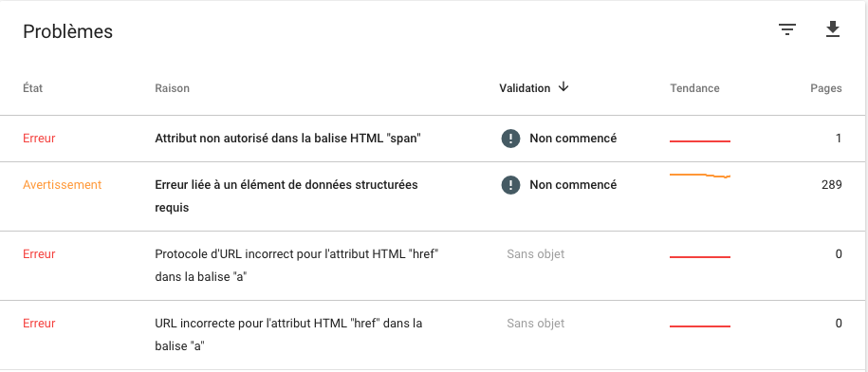Select the Tendance column header

(x=694, y=88)
